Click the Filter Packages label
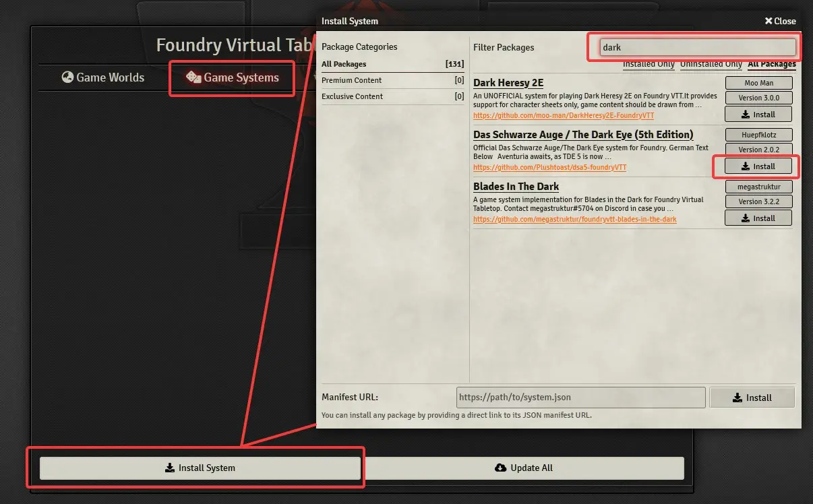This screenshot has height=504, width=813. click(504, 48)
